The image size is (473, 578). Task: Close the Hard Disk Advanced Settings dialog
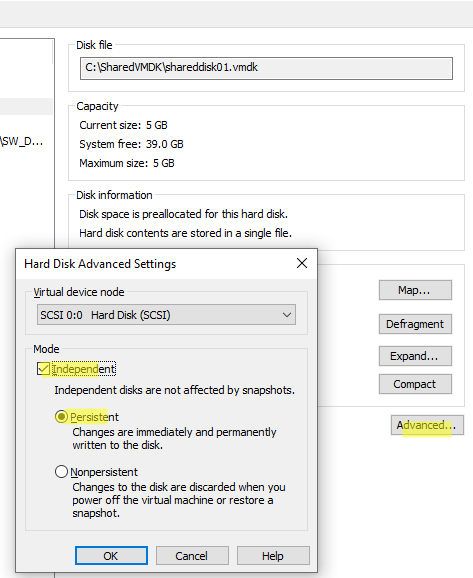(x=302, y=263)
